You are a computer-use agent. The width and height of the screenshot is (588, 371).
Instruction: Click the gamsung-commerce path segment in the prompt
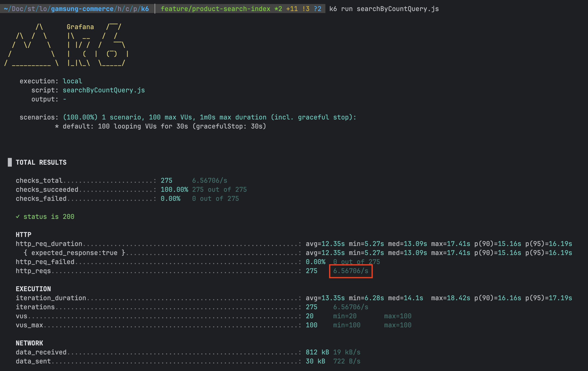click(x=82, y=9)
